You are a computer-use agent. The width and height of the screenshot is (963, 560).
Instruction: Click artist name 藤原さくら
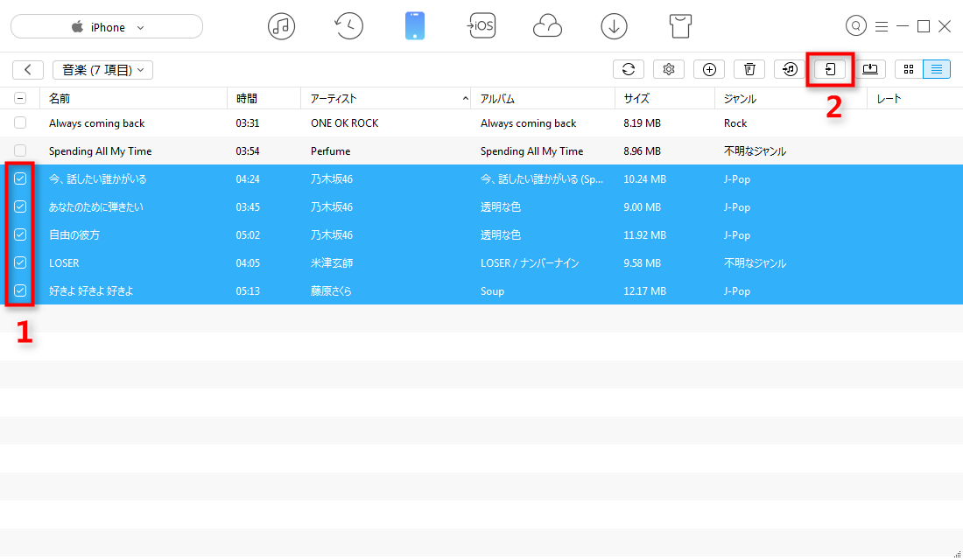pos(331,291)
